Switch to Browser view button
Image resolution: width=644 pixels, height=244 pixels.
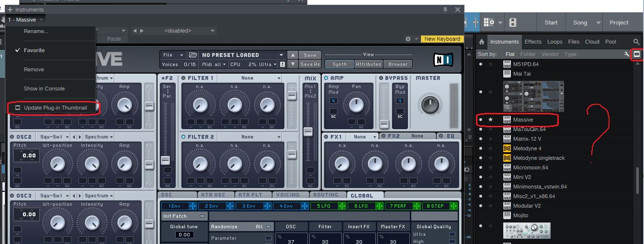click(398, 64)
